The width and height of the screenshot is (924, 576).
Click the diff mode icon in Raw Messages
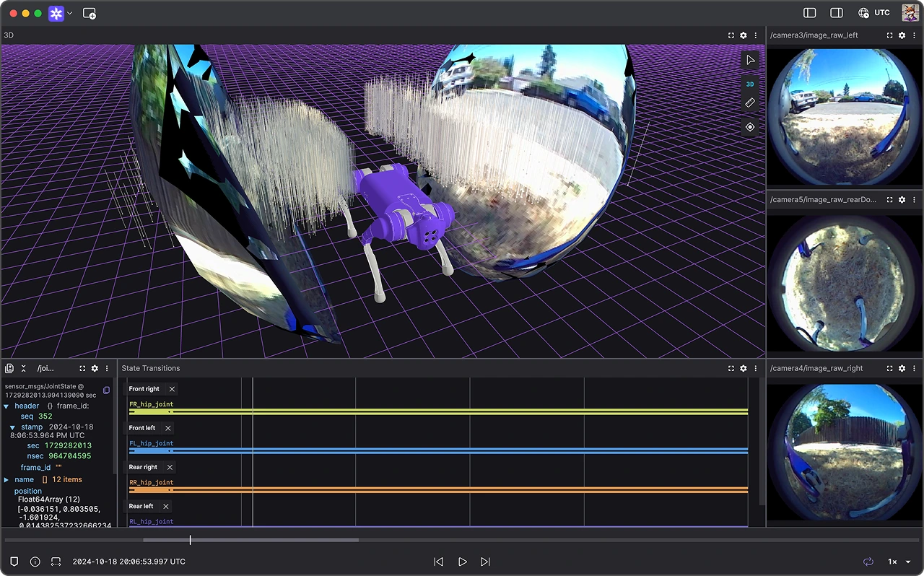pos(9,368)
